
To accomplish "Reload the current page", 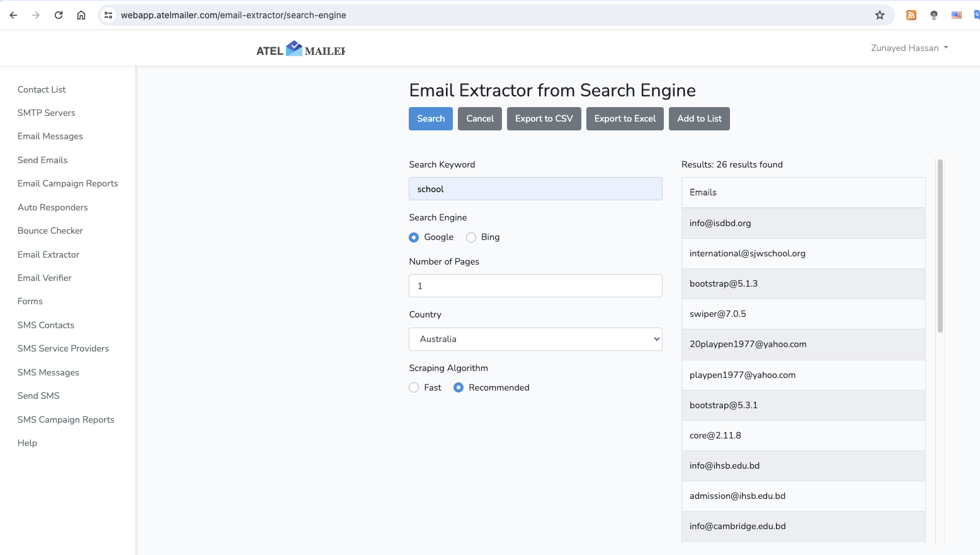I will [x=59, y=15].
